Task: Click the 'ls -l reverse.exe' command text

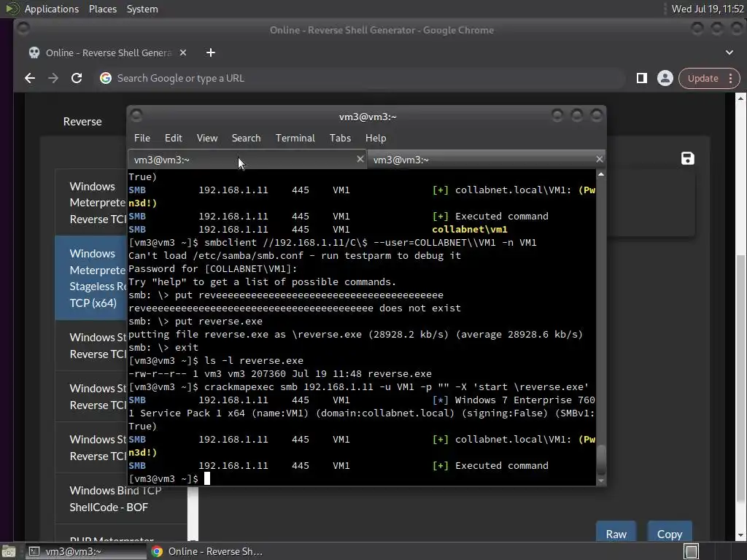Action: [254, 360]
